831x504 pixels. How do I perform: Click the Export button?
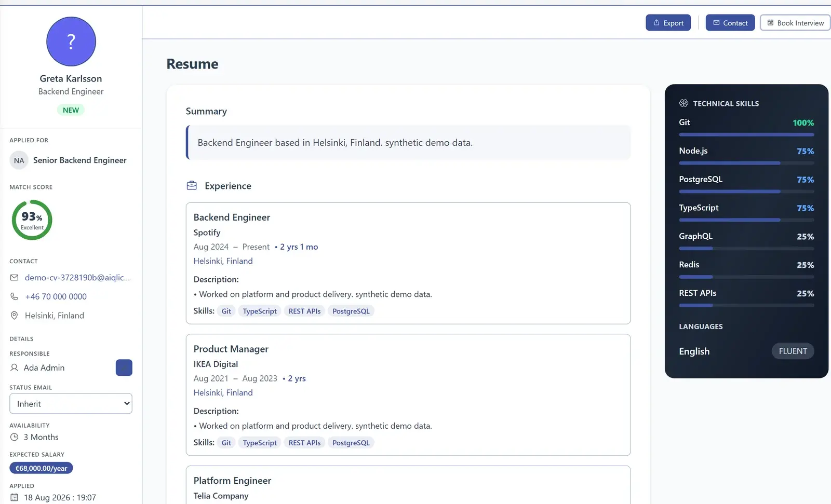click(x=668, y=23)
